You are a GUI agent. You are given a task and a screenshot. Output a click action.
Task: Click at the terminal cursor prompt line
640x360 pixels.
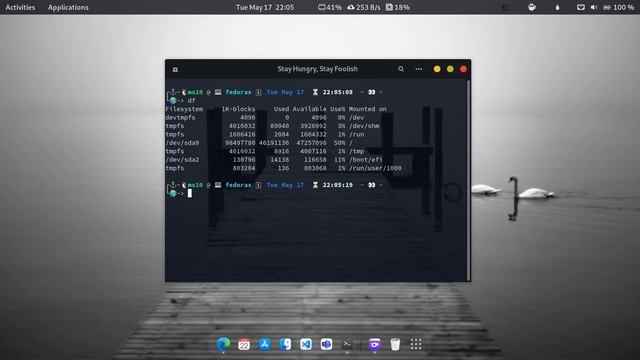[190, 193]
